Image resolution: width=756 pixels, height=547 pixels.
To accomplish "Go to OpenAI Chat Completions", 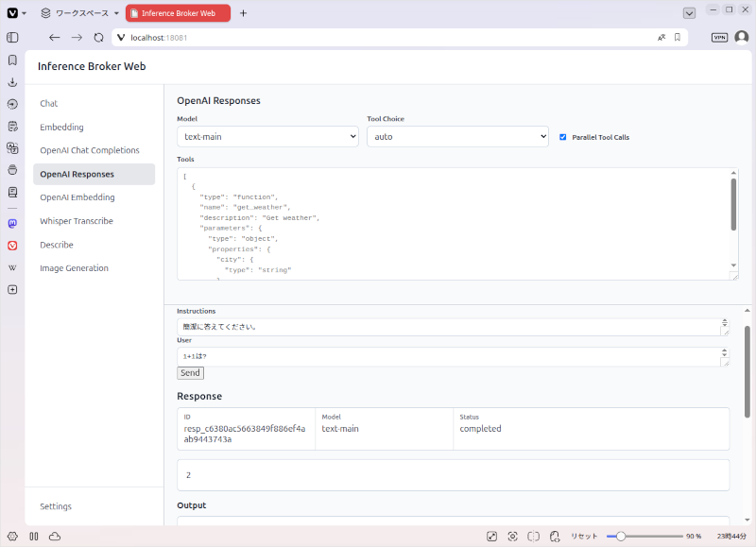I will (x=90, y=150).
